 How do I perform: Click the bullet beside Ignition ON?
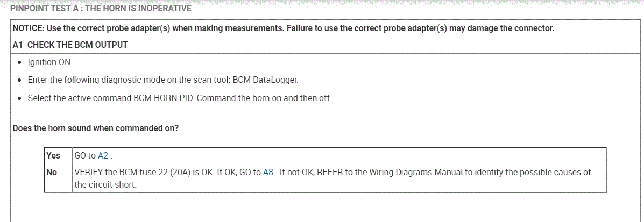(x=20, y=63)
